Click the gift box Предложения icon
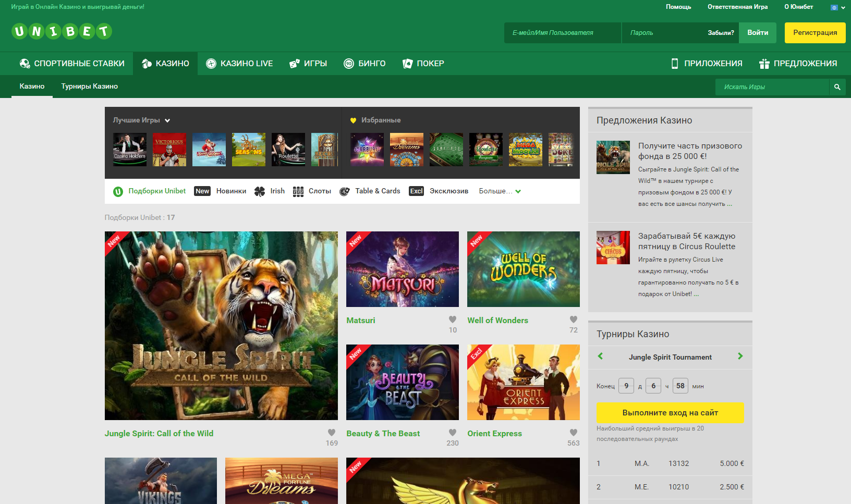Viewport: 851px width, 504px height. 764,64
